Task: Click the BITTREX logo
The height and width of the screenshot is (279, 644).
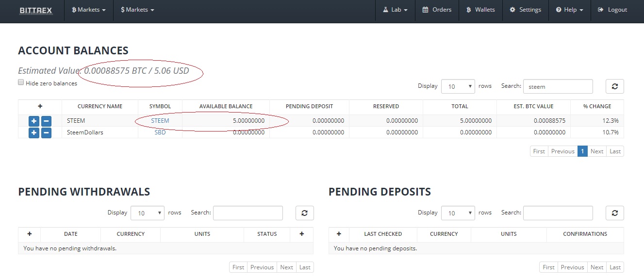Action: point(35,10)
